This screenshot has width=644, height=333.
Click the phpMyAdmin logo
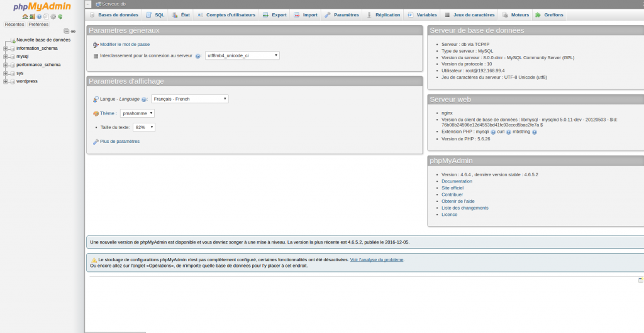[x=42, y=6]
